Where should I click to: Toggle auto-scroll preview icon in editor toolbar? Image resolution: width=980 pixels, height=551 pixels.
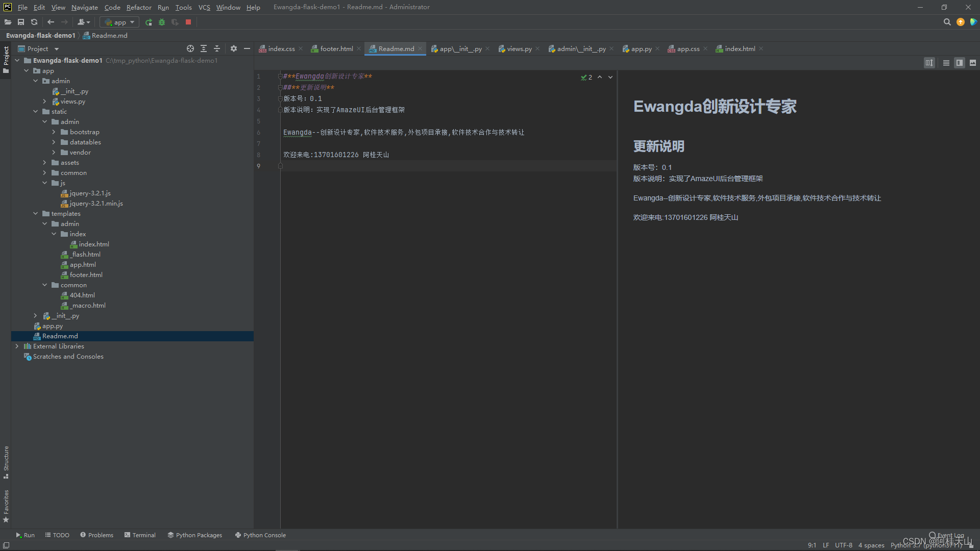click(929, 63)
